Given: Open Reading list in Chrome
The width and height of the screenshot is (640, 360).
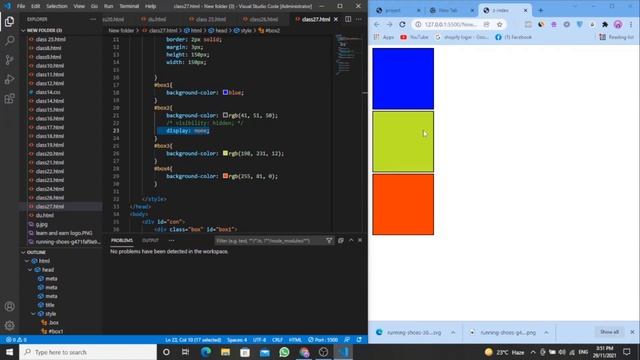Looking at the screenshot, I should pos(616,37).
